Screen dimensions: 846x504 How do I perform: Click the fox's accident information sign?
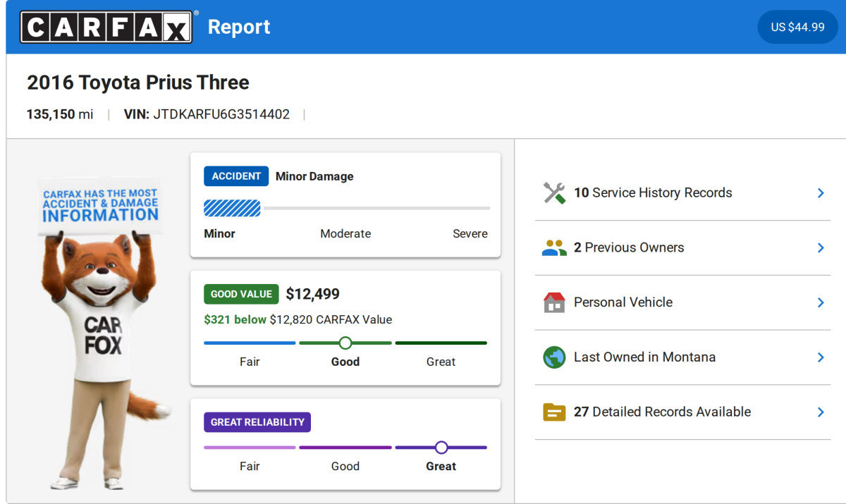tap(100, 205)
